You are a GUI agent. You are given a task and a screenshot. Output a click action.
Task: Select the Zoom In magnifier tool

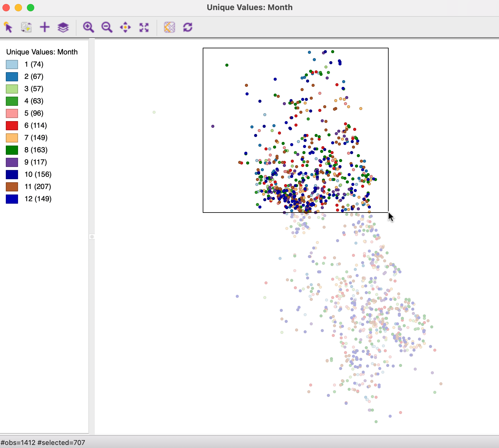coord(88,27)
